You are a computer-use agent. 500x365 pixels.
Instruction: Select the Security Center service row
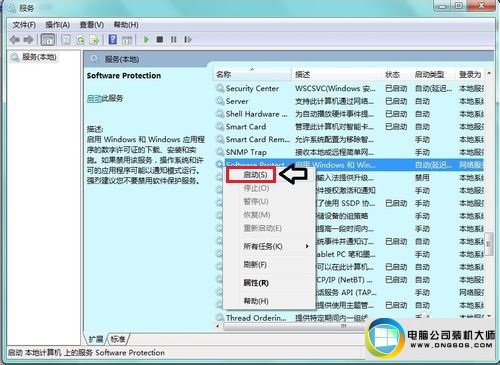349,88
